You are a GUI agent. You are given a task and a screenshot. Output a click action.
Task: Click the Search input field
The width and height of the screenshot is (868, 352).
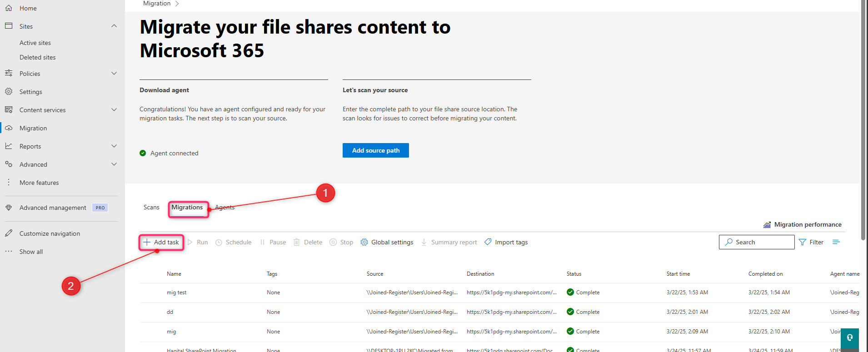coord(757,242)
